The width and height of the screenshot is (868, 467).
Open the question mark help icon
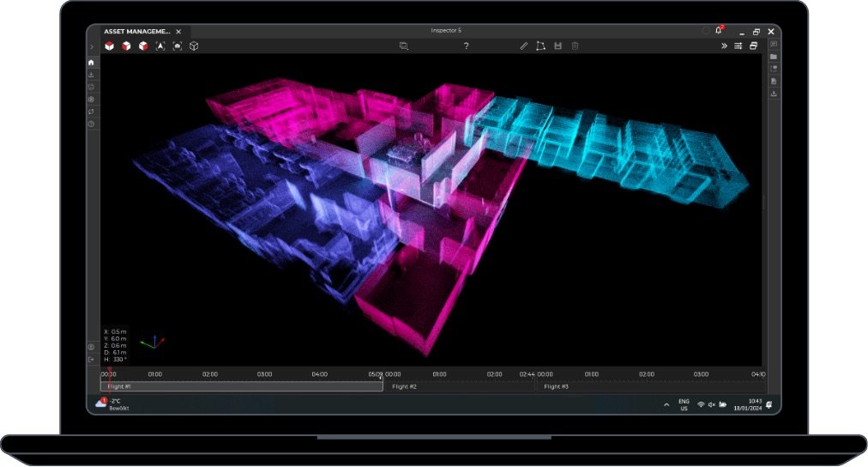466,45
